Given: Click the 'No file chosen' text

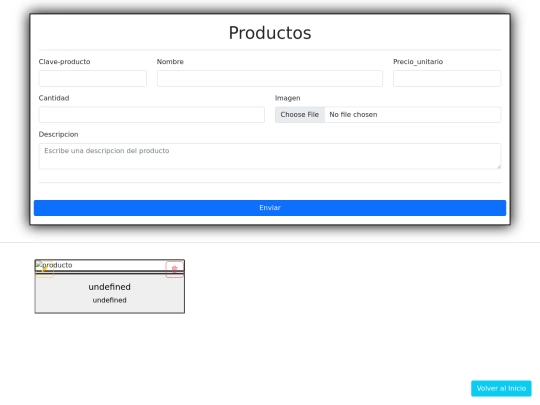Looking at the screenshot, I should click(353, 115).
